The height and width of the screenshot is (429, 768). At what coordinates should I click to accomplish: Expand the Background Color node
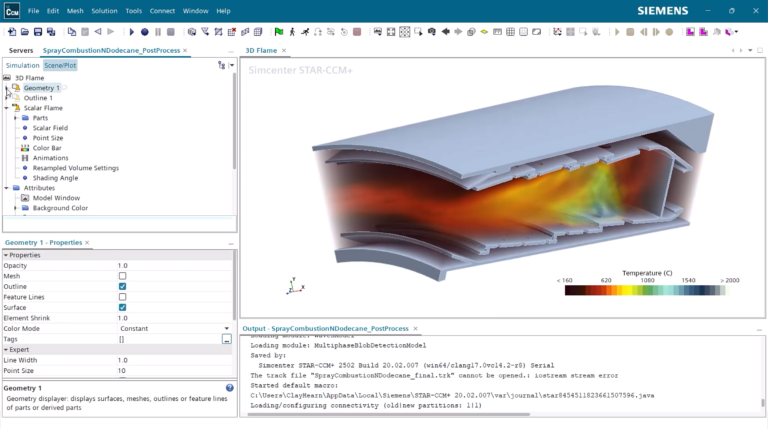[x=16, y=208]
